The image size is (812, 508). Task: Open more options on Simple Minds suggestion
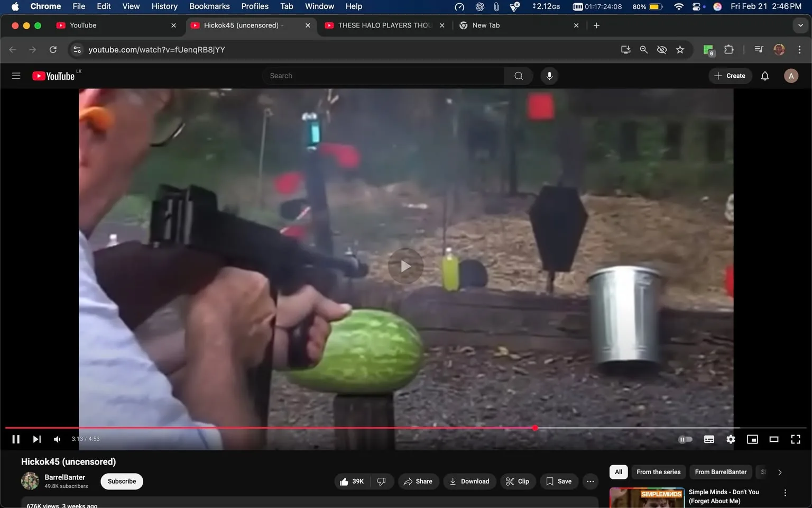tap(785, 492)
